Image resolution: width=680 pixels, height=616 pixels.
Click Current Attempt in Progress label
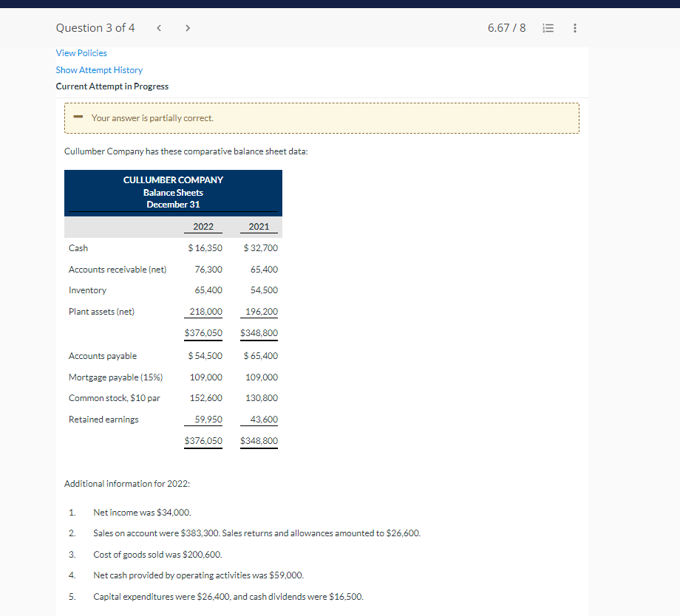(x=112, y=86)
